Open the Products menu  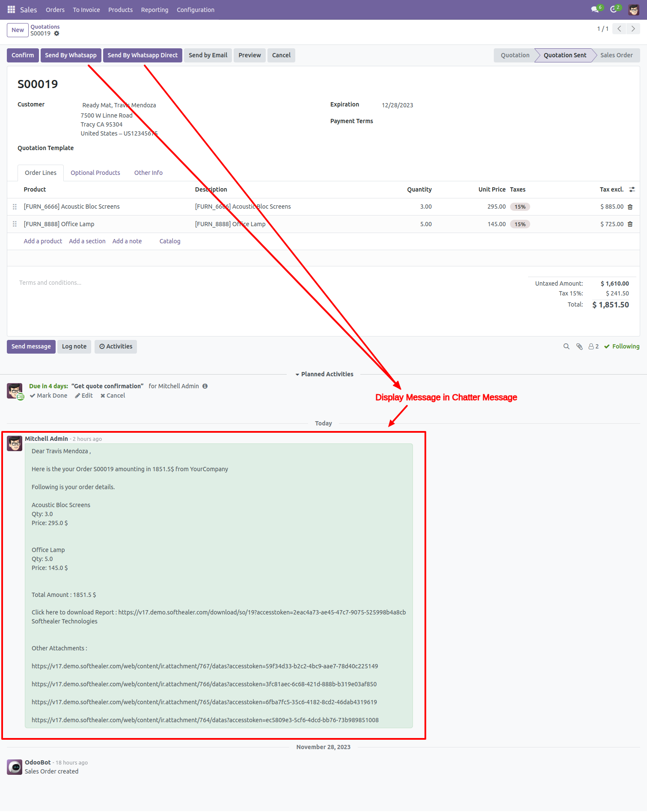pyautogui.click(x=120, y=10)
